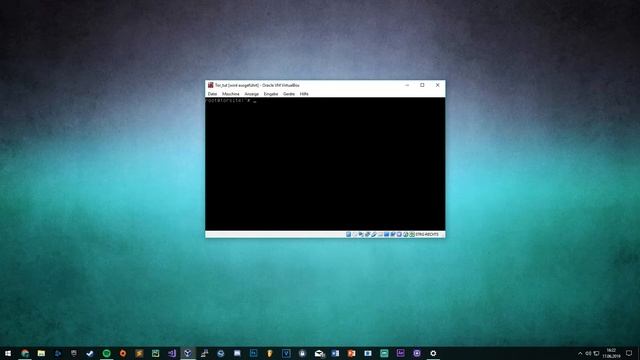Click the VirtualBox icon in the window title bar
The width and height of the screenshot is (640, 360).
[x=211, y=85]
